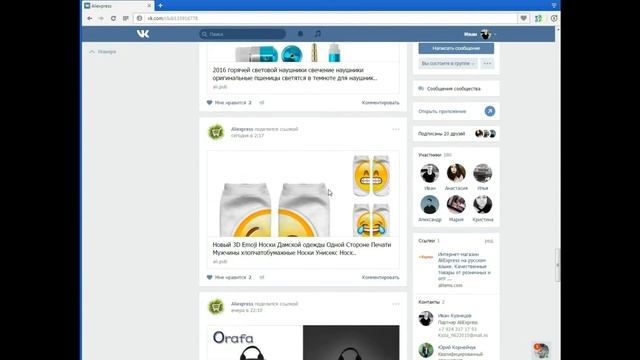Image resolution: width=640 pixels, height=360 pixels.
Task: Open the community messages link
Action: click(x=453, y=89)
